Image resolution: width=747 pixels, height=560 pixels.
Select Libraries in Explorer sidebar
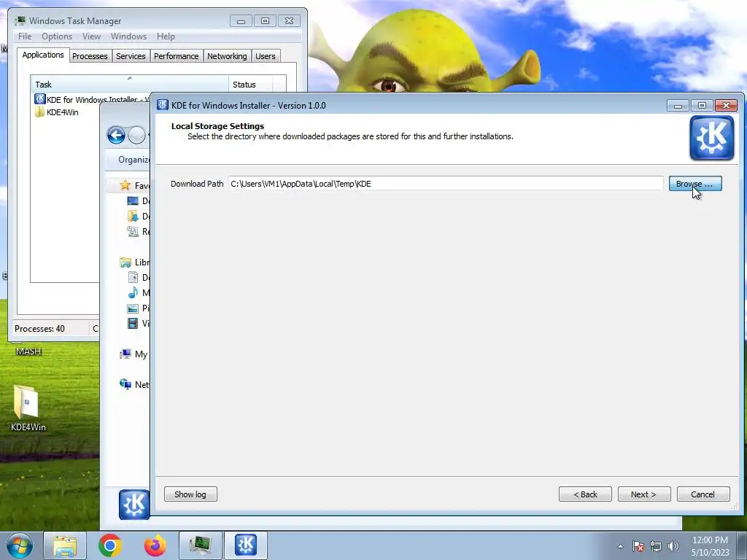135,262
